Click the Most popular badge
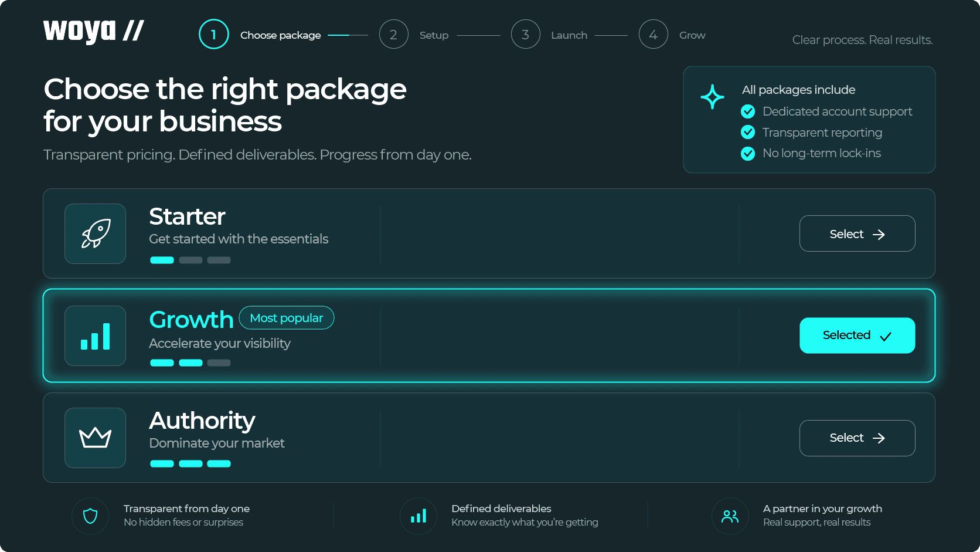 click(287, 318)
